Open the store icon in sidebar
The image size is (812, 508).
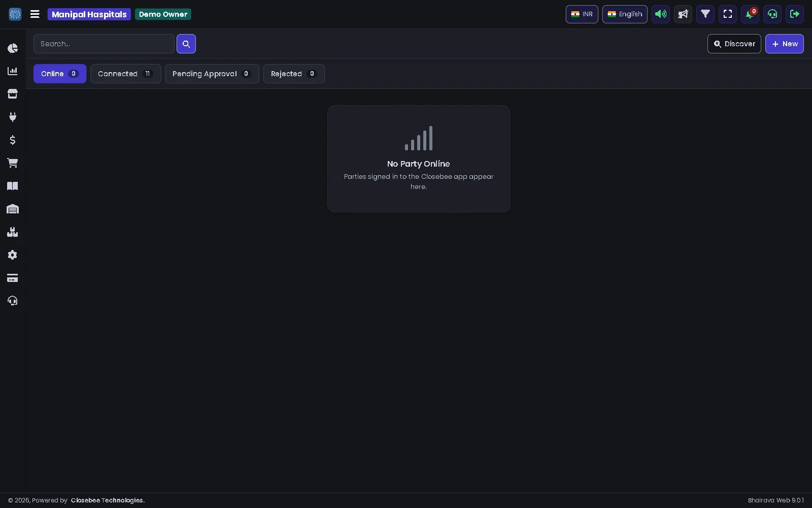click(x=13, y=94)
